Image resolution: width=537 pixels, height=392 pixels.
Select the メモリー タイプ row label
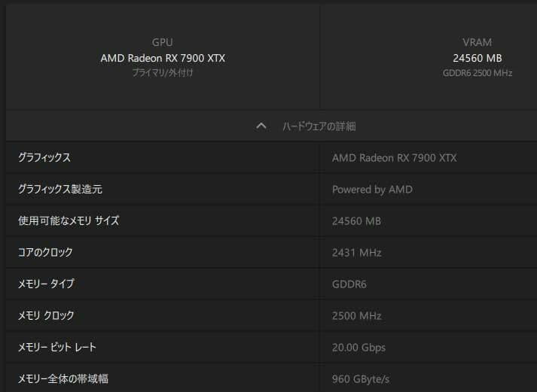(x=46, y=284)
